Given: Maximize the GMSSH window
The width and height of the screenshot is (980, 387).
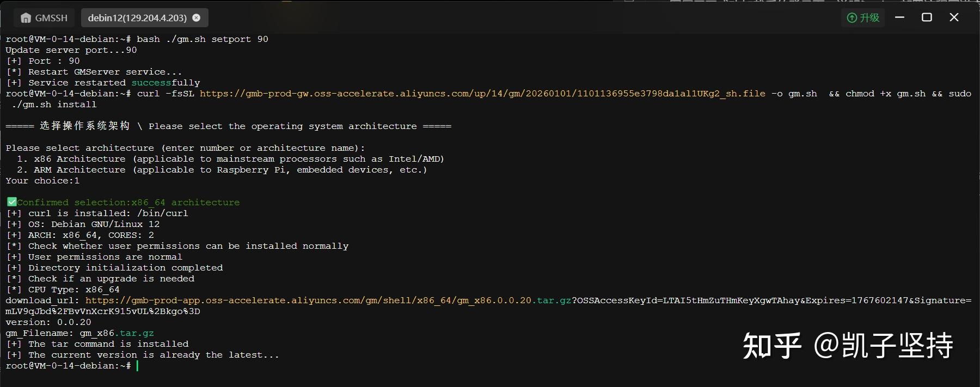Looking at the screenshot, I should point(927,17).
